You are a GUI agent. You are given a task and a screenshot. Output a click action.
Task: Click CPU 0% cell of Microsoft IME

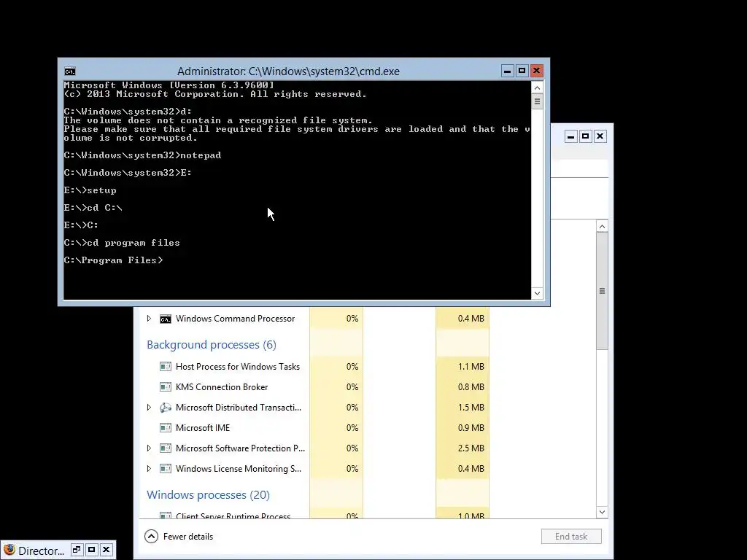336,428
